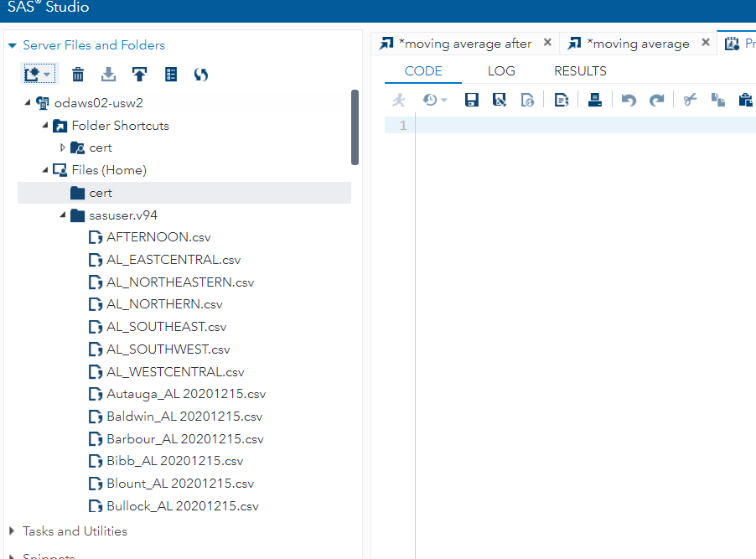Select Barbour_AL 20201215.csv file
This screenshot has height=559, width=756.
pos(185,439)
